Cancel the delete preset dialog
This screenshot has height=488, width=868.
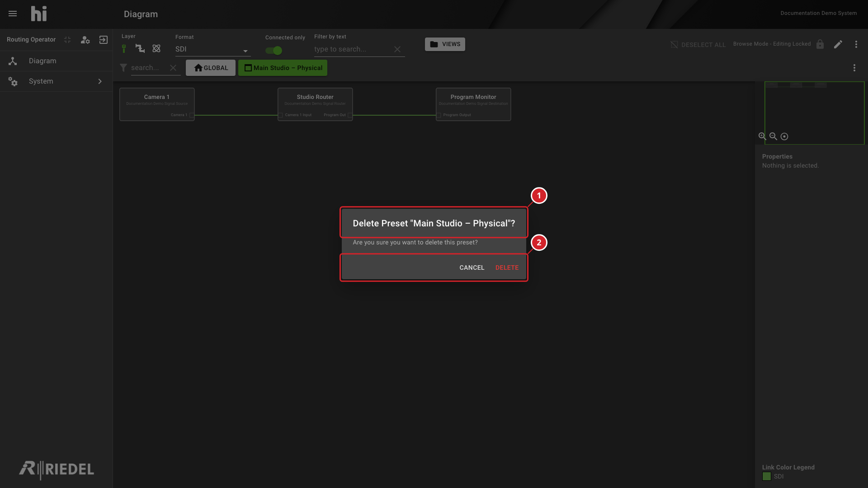(472, 267)
